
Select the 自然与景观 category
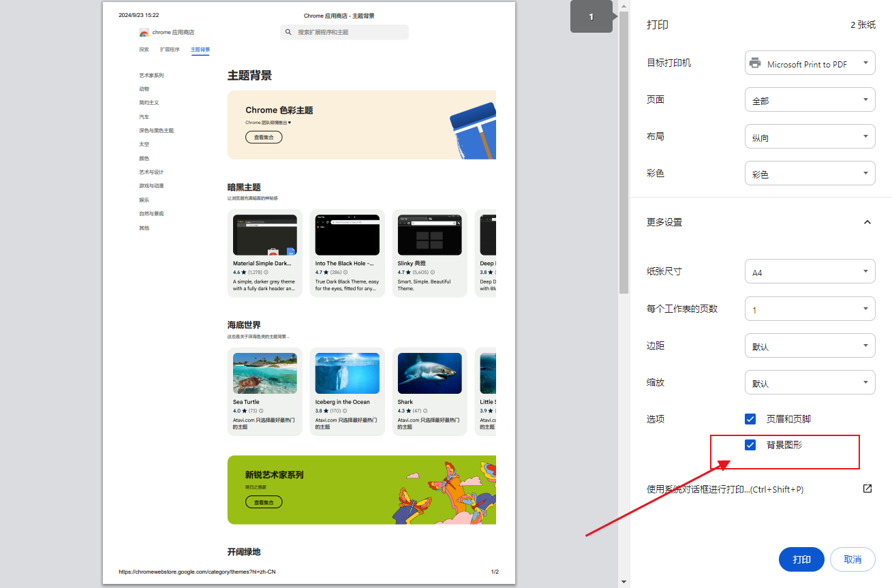tap(151, 214)
